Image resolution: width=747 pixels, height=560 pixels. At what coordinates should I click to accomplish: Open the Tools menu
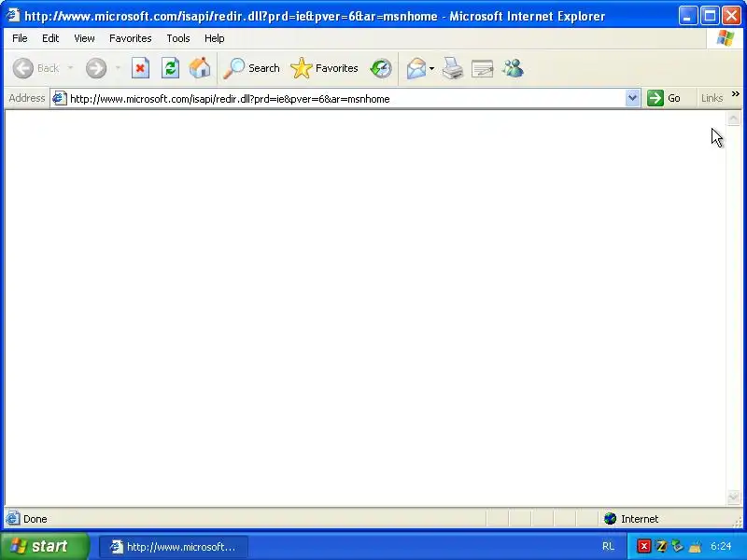(178, 38)
